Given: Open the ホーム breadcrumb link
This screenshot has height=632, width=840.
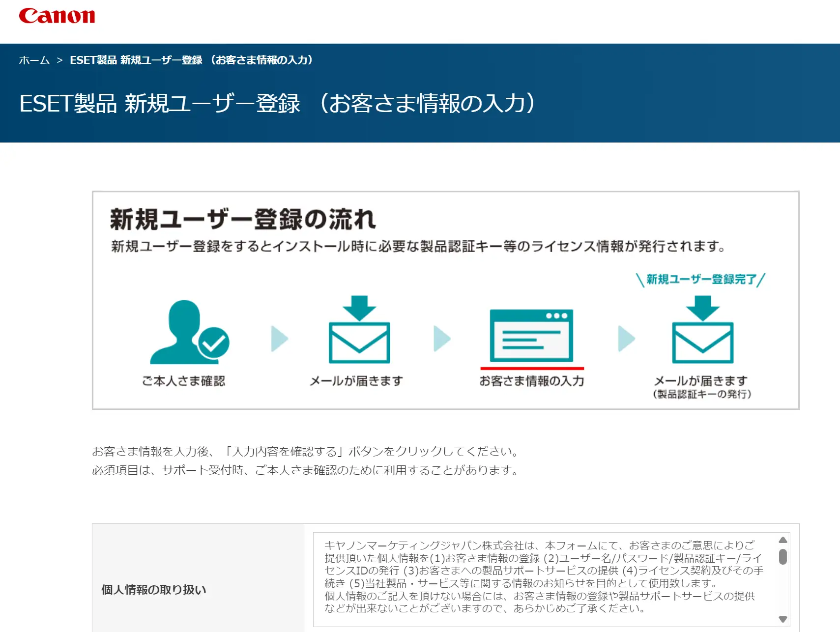Looking at the screenshot, I should click(34, 60).
